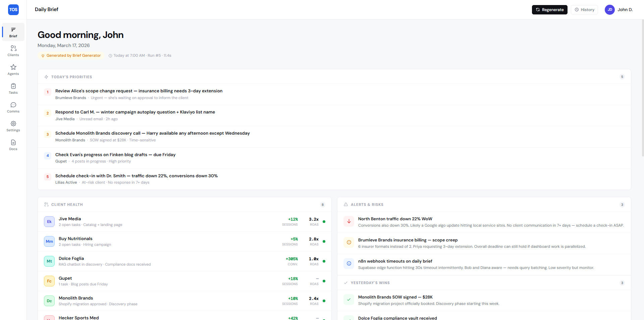Viewport: 644px width, 320px height.
Task: Select the Hecker Sports Med client name
Action: pos(79,318)
